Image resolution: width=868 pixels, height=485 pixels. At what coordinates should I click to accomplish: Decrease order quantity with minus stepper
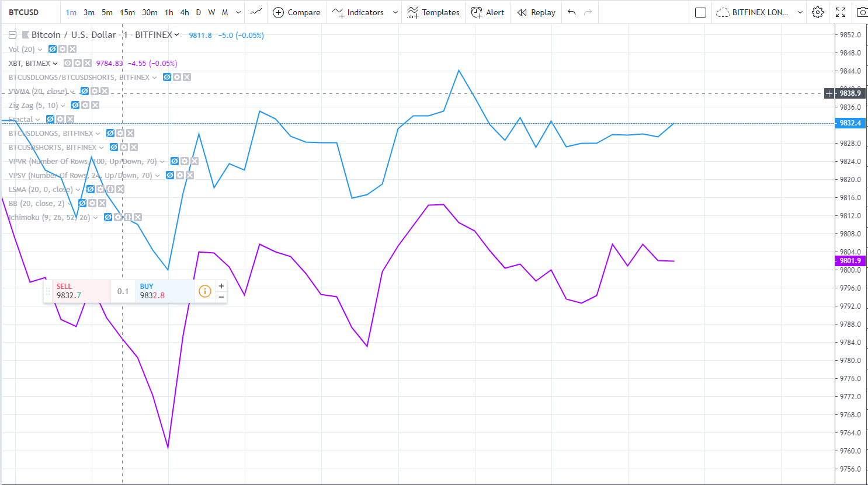click(x=221, y=297)
